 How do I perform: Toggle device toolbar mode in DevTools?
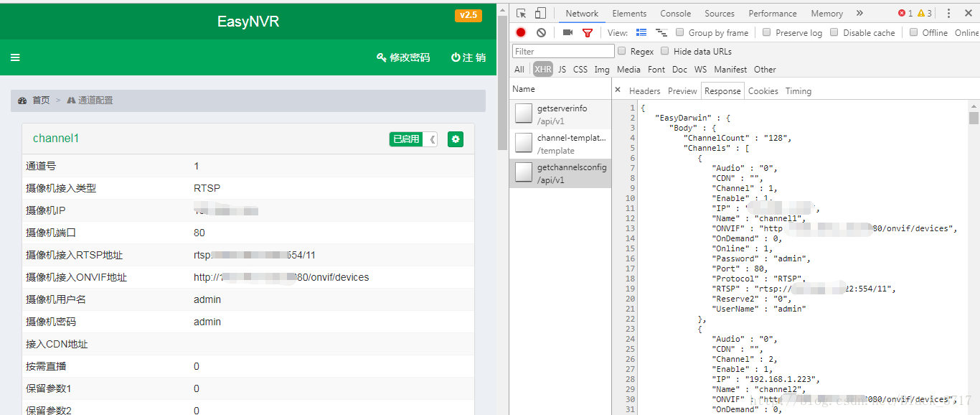[540, 13]
